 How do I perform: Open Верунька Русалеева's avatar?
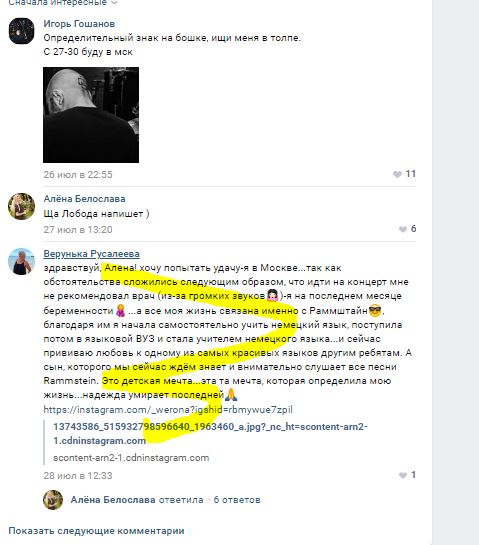pyautogui.click(x=22, y=261)
